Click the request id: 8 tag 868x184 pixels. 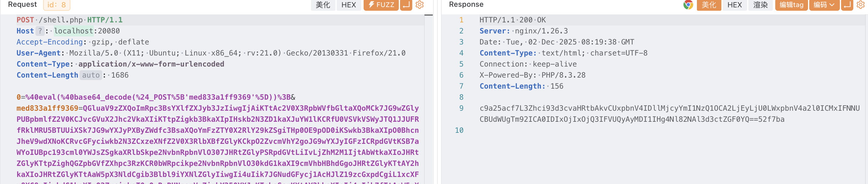pyautogui.click(x=57, y=5)
